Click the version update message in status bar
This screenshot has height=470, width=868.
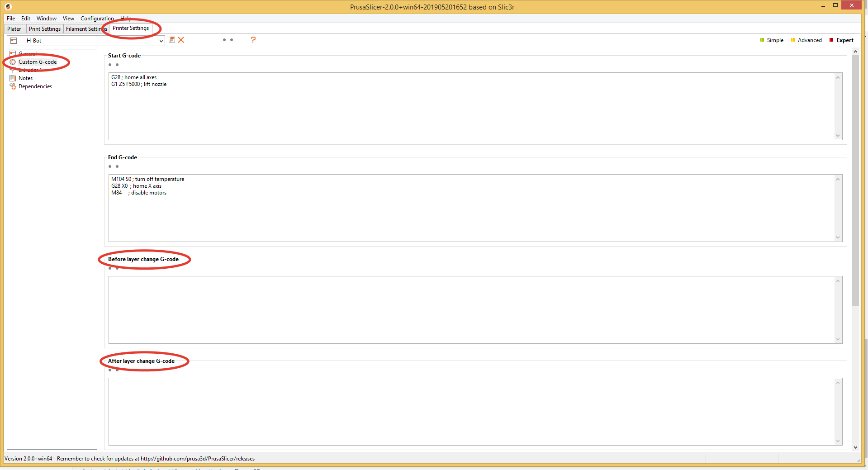pyautogui.click(x=130, y=459)
